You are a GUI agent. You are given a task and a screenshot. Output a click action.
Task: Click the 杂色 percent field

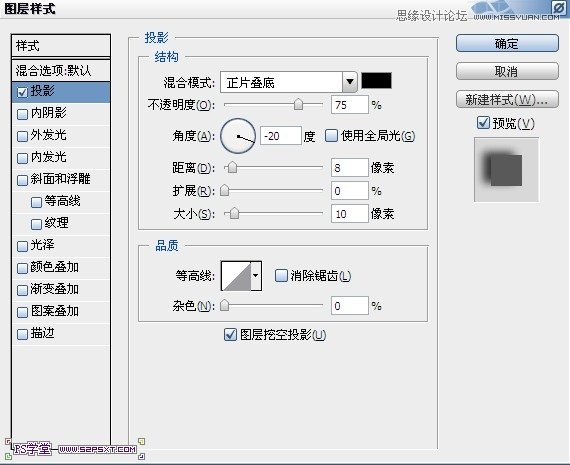349,306
